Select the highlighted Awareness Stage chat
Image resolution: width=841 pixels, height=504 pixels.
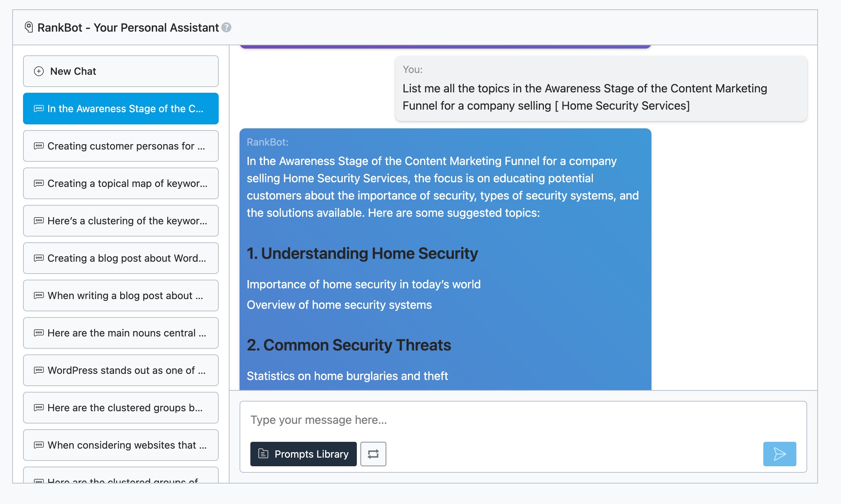pyautogui.click(x=121, y=109)
